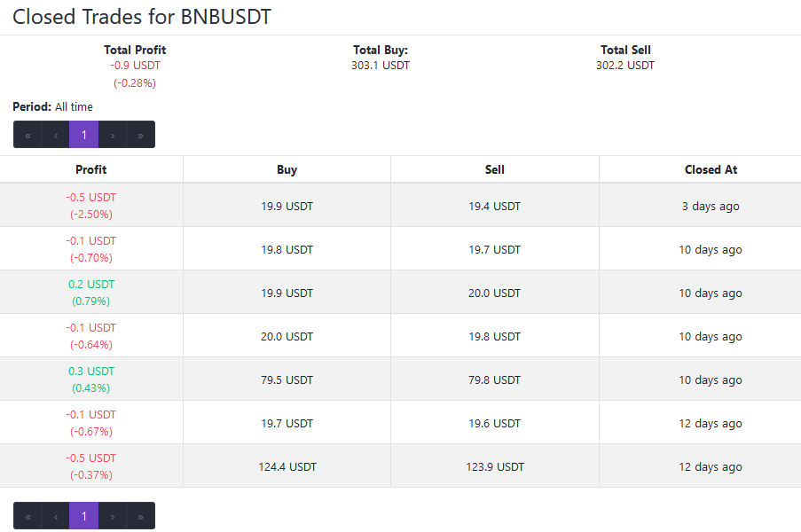Screen dimensions: 801x532
Task: Click the Total Buy: 303.1 USDT value
Action: point(380,65)
